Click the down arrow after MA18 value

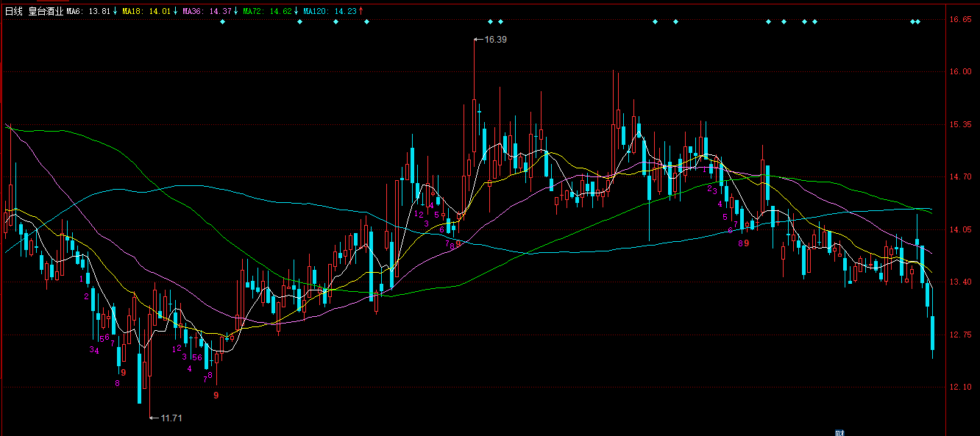176,12
